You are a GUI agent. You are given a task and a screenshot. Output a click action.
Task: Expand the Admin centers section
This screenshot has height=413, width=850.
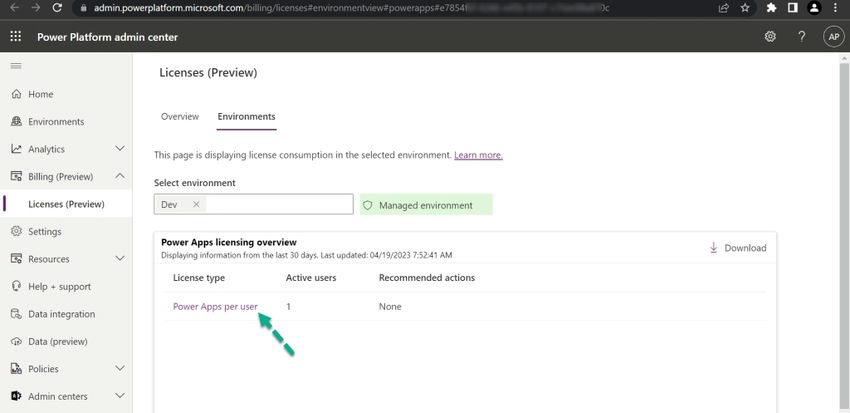click(x=120, y=396)
